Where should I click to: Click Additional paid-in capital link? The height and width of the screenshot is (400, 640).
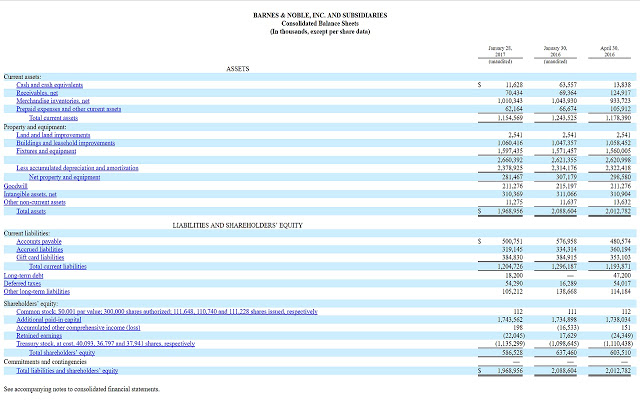click(49, 320)
